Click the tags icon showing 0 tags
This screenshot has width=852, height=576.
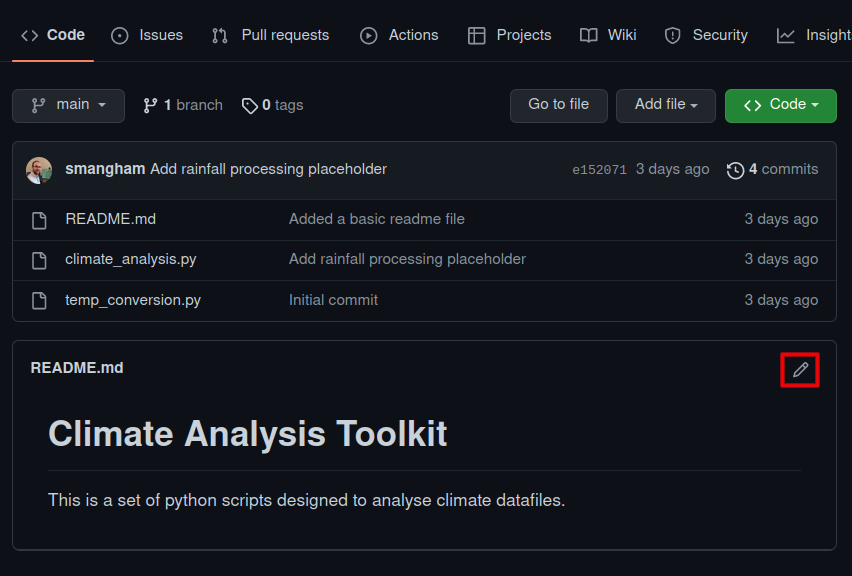[x=250, y=104]
